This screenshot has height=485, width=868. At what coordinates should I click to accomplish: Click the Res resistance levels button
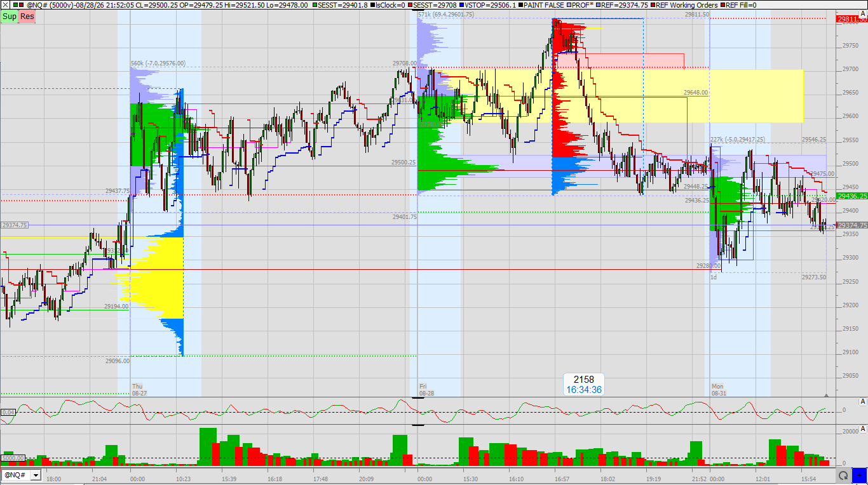coord(27,17)
